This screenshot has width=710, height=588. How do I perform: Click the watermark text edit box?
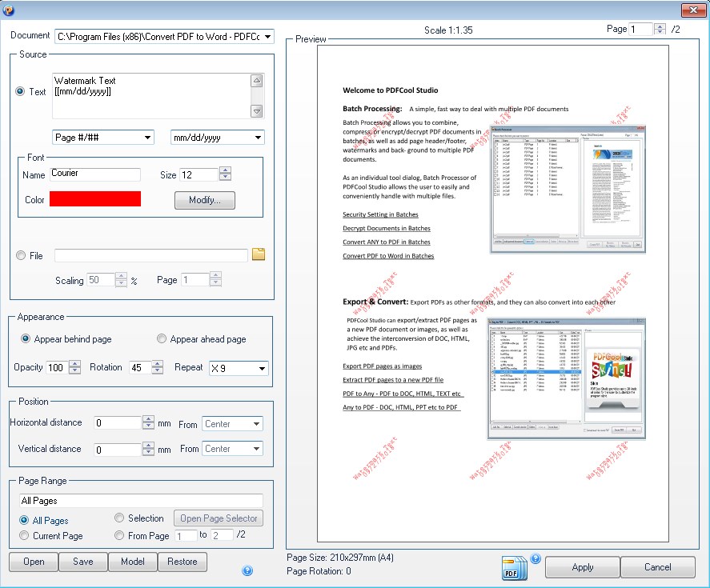coord(151,96)
